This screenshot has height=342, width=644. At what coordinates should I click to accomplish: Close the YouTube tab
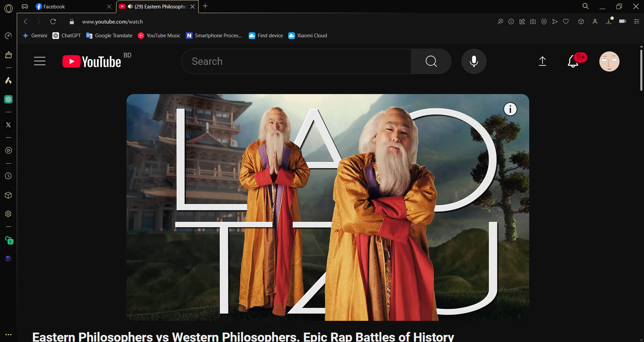192,7
